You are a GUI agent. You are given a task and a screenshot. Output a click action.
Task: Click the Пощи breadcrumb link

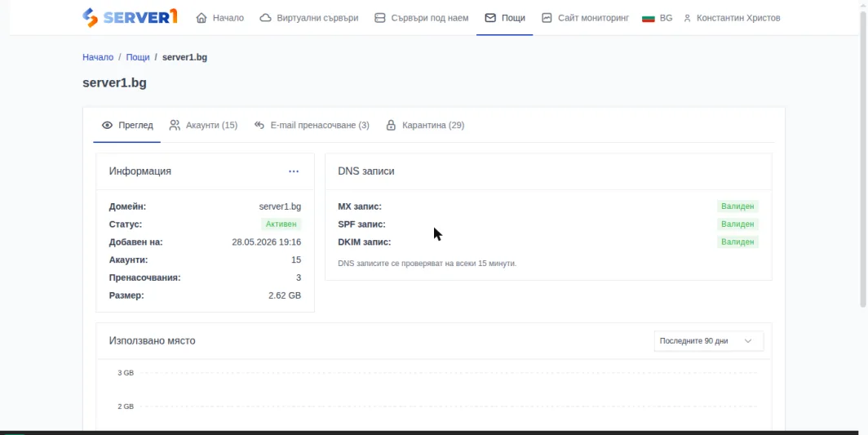pyautogui.click(x=138, y=57)
